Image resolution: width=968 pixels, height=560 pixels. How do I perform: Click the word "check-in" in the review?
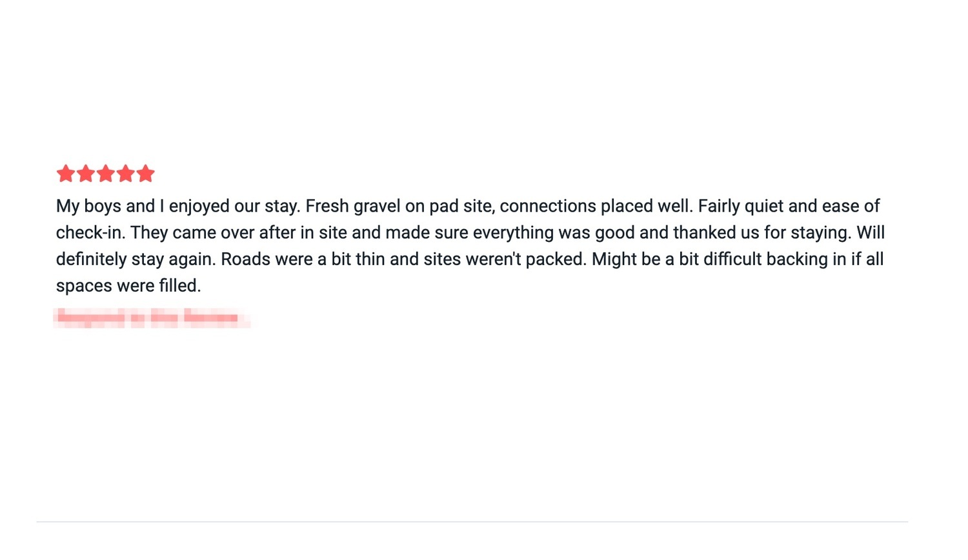tap(90, 233)
